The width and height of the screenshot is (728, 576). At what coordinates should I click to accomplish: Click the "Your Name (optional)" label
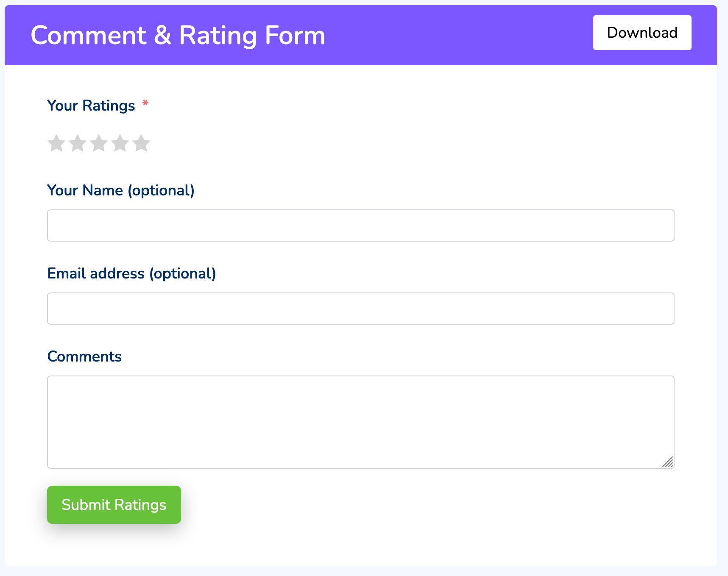pyautogui.click(x=121, y=190)
